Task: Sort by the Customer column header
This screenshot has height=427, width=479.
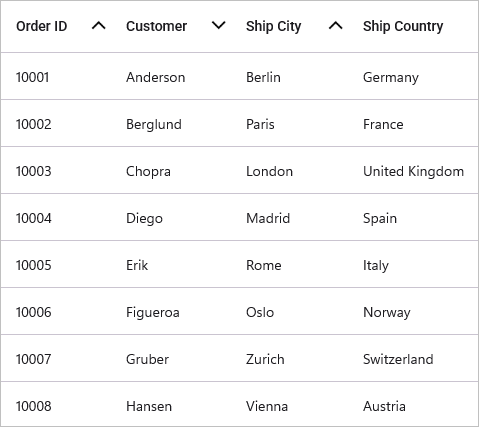Action: click(x=156, y=26)
